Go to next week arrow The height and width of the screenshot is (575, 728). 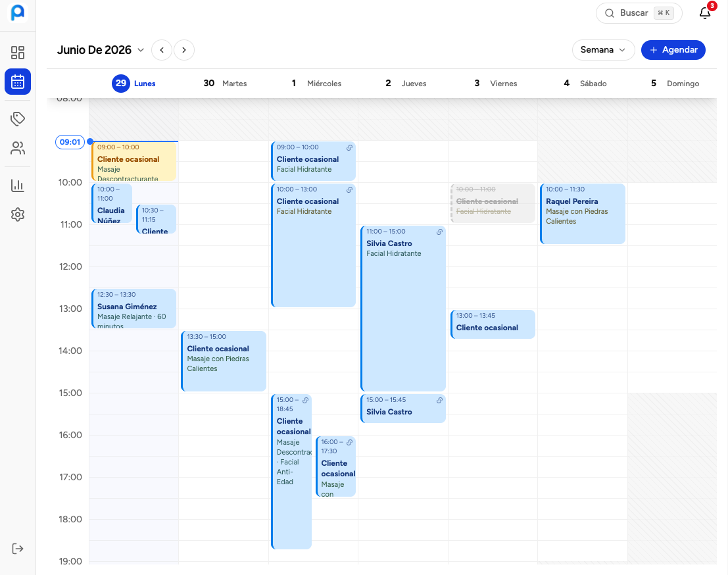click(x=184, y=50)
